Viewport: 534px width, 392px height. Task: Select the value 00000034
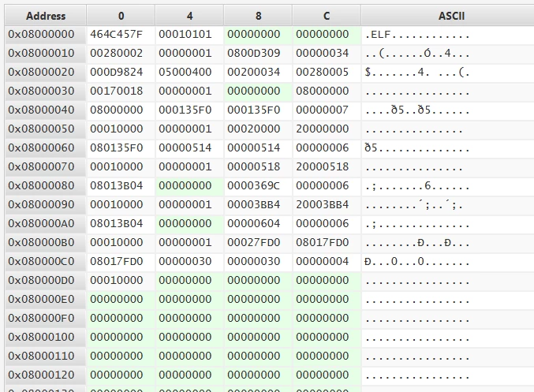pyautogui.click(x=322, y=53)
